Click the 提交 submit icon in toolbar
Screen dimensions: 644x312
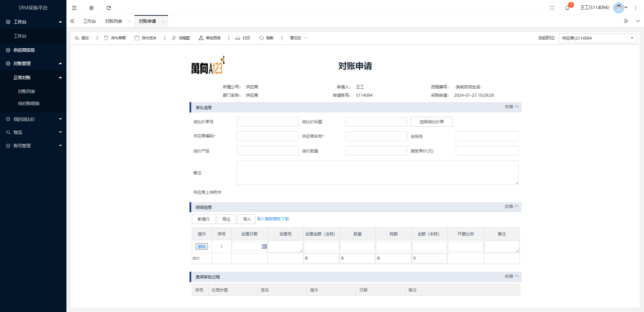point(77,38)
